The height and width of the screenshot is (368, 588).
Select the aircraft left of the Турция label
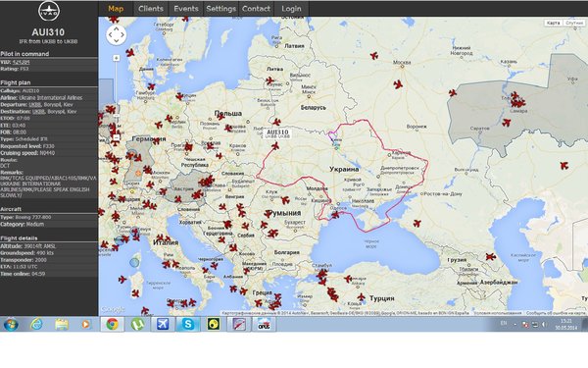[x=361, y=297]
